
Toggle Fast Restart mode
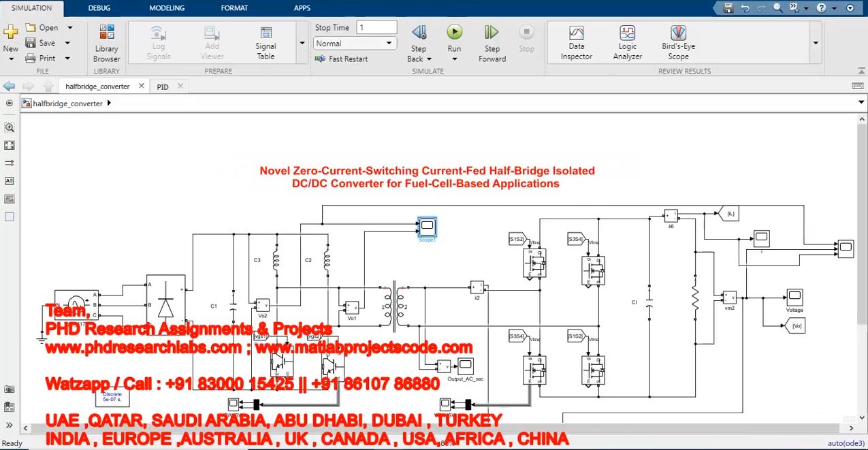[342, 59]
